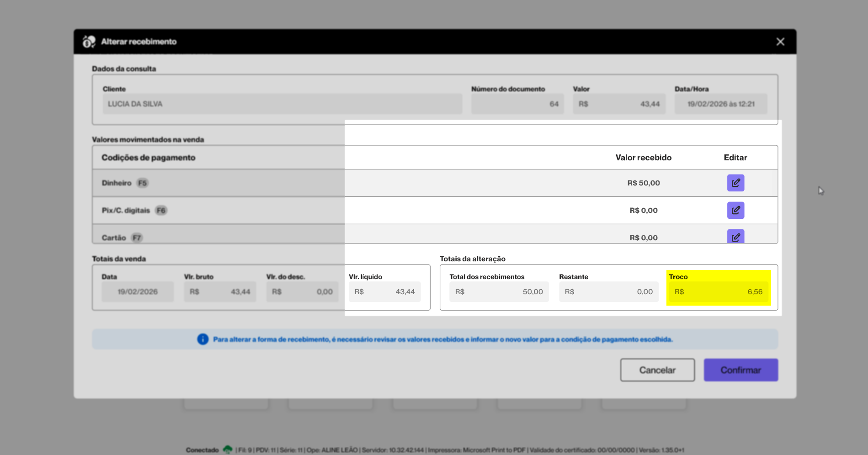
Task: Click the Cartão row edit pencil icon
Action: coord(735,237)
